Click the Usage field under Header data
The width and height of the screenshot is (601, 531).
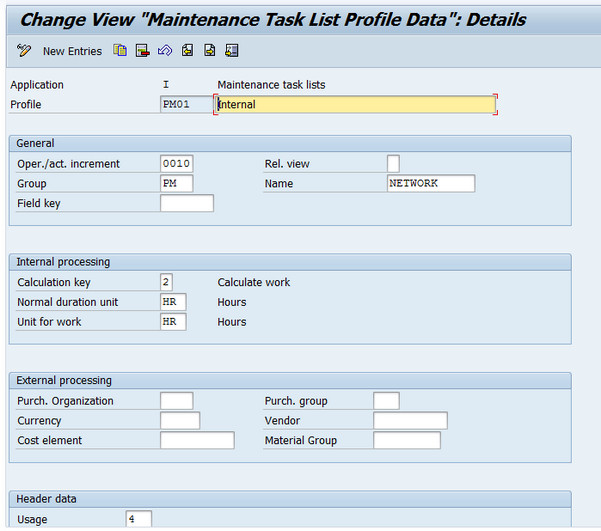(x=138, y=519)
